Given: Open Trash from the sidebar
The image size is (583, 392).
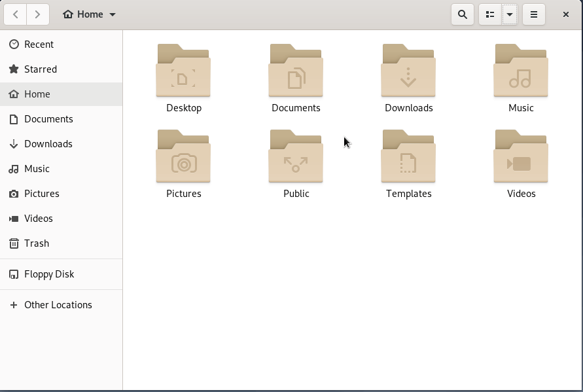Looking at the screenshot, I should tap(36, 243).
